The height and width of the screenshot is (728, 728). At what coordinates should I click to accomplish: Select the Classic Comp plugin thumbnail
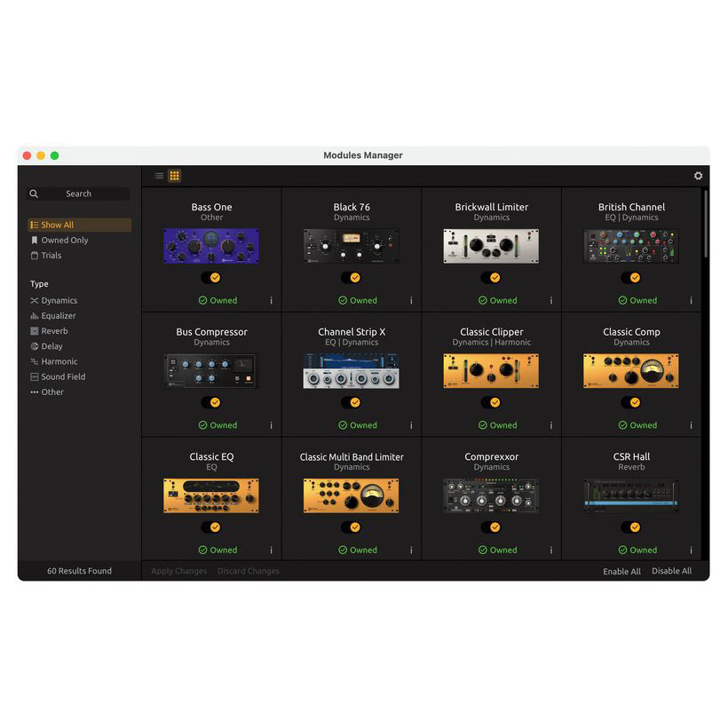coord(631,371)
